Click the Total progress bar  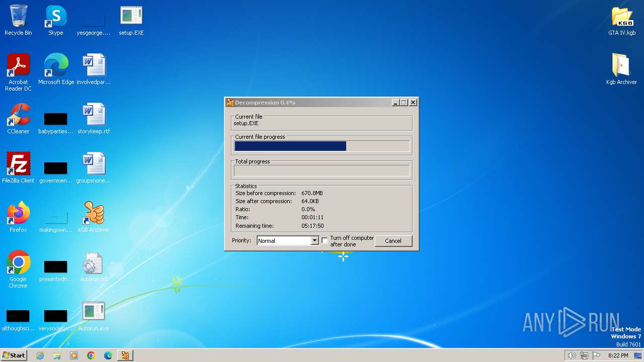322,171
